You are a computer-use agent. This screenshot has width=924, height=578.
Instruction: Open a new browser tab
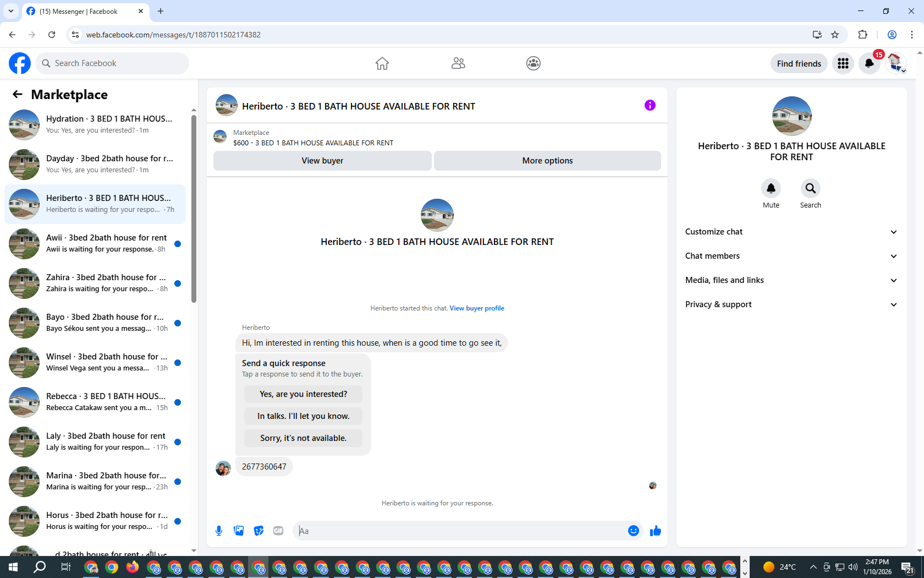tap(161, 11)
